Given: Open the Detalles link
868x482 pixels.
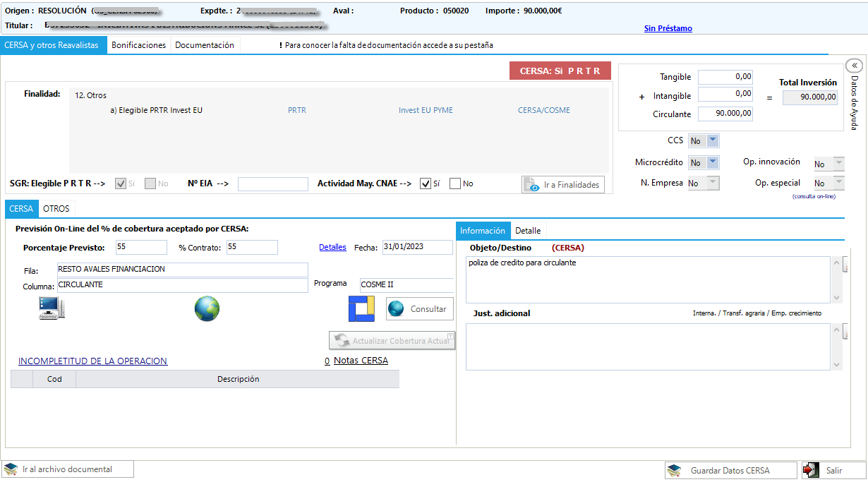Looking at the screenshot, I should coord(332,247).
